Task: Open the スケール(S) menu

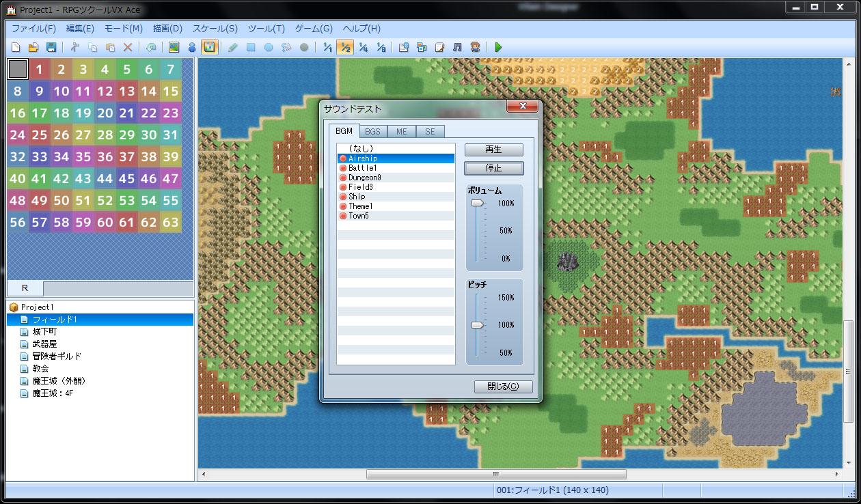Action: [x=215, y=29]
